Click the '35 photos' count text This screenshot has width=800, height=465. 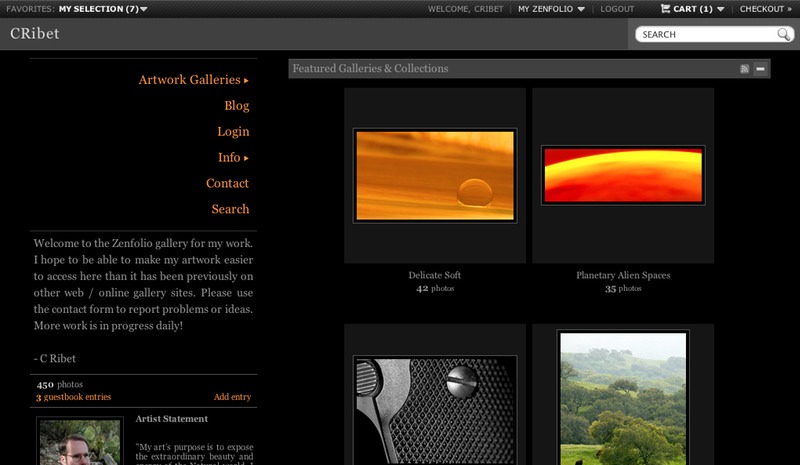click(623, 288)
